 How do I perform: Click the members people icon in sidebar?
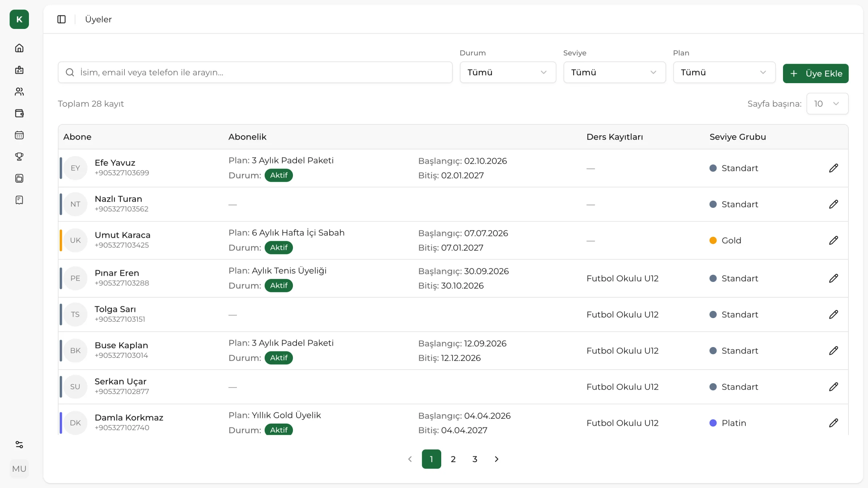(x=19, y=91)
